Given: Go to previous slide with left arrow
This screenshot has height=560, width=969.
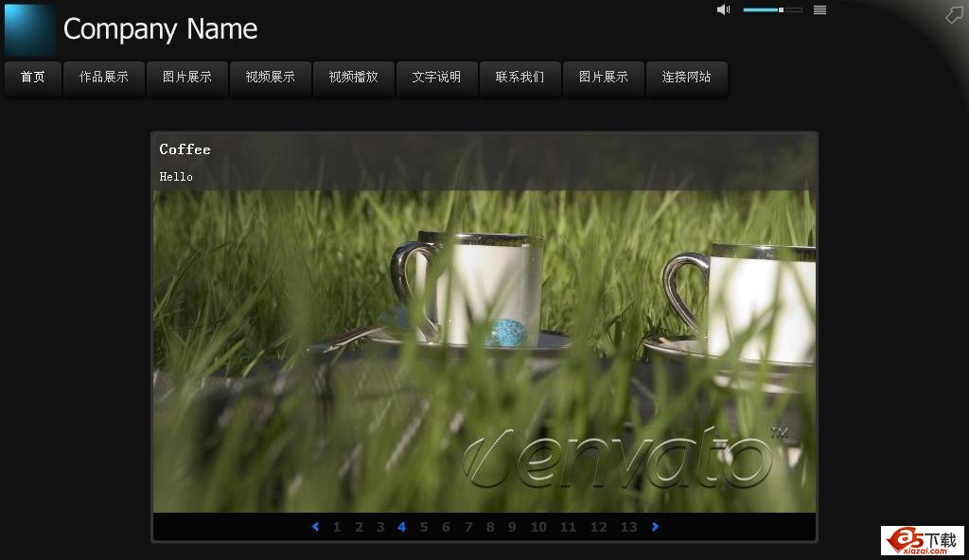Looking at the screenshot, I should tap(316, 527).
